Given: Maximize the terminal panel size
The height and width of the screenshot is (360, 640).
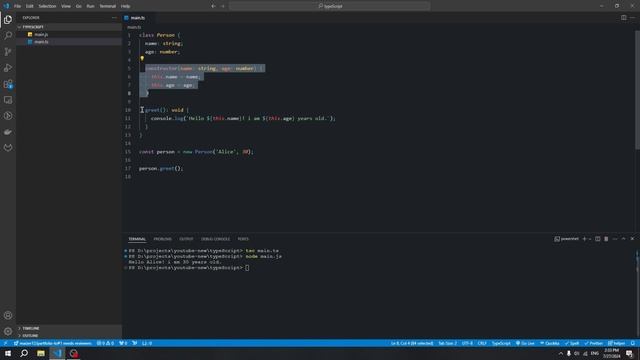Looking at the screenshot, I should coord(623,239).
